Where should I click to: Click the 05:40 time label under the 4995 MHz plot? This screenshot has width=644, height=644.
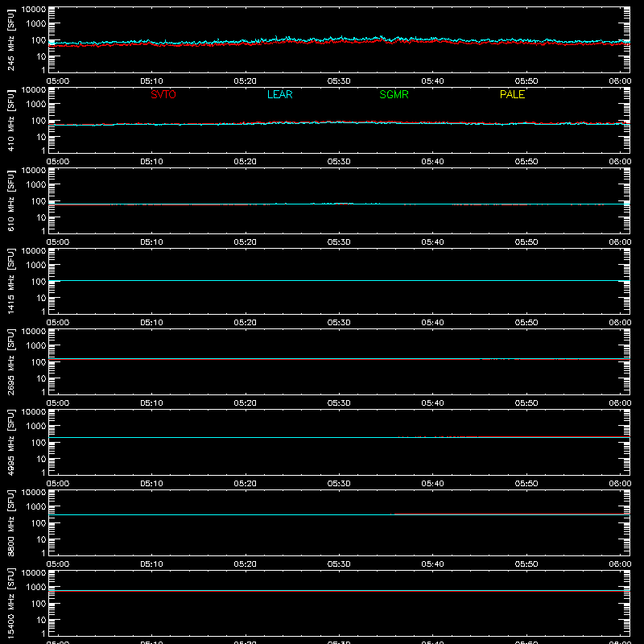[432, 484]
